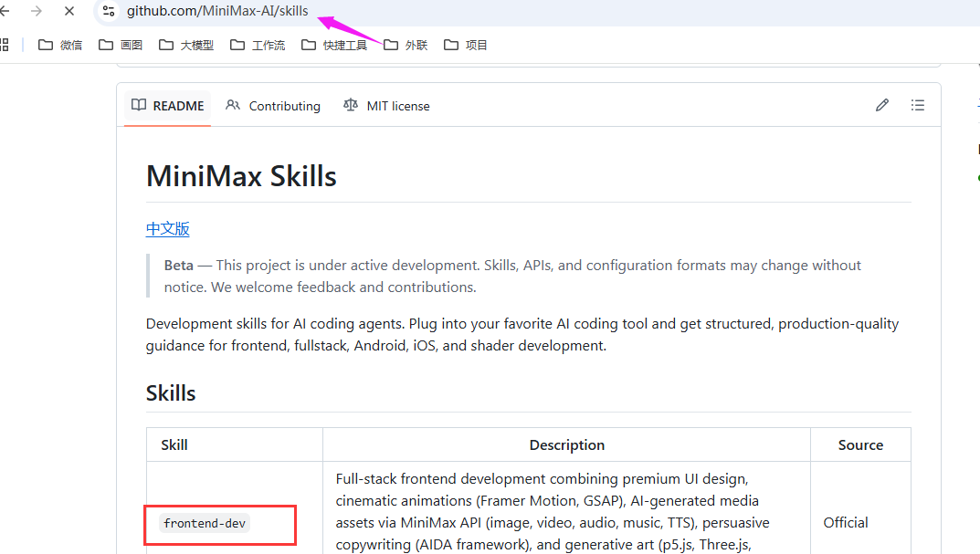Click the paragraph starting 'Development skills for AI'
Screen dimensions: 980x554
coord(522,335)
